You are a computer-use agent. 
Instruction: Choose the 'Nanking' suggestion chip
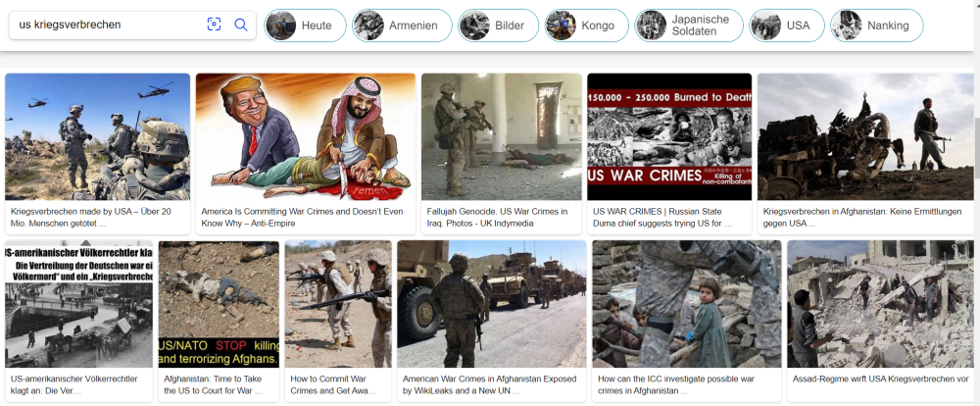pyautogui.click(x=877, y=25)
